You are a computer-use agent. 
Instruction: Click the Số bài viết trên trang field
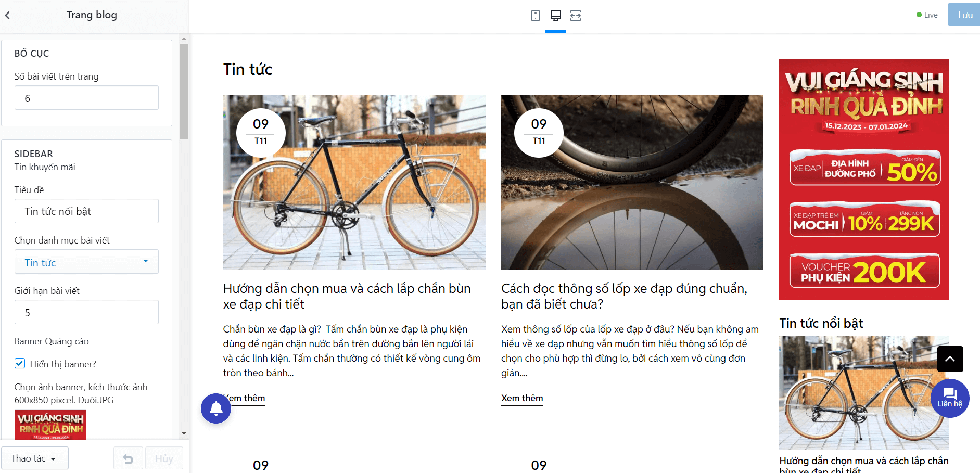[86, 98]
